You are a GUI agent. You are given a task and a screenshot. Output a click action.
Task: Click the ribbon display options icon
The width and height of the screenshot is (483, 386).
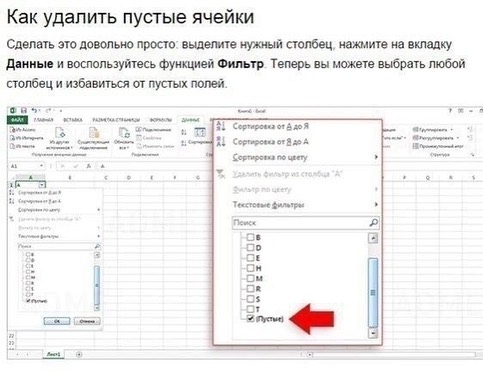point(461,111)
